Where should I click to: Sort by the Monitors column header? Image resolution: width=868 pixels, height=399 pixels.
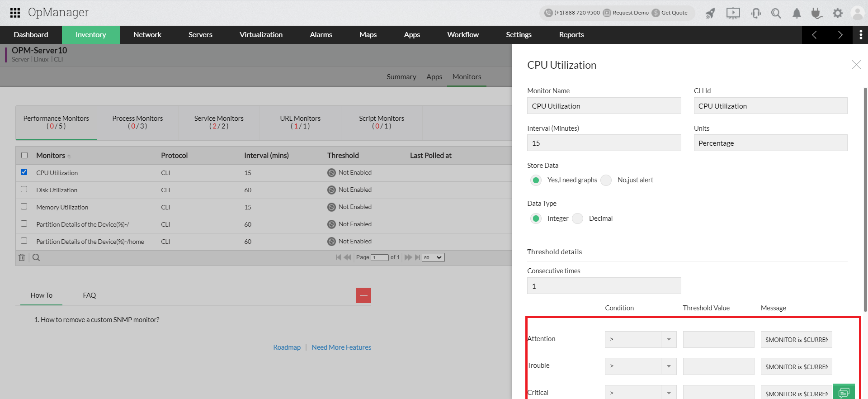(51, 155)
